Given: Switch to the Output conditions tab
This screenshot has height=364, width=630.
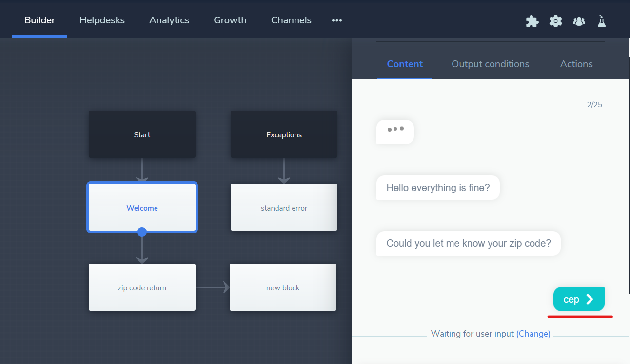Looking at the screenshot, I should point(490,64).
